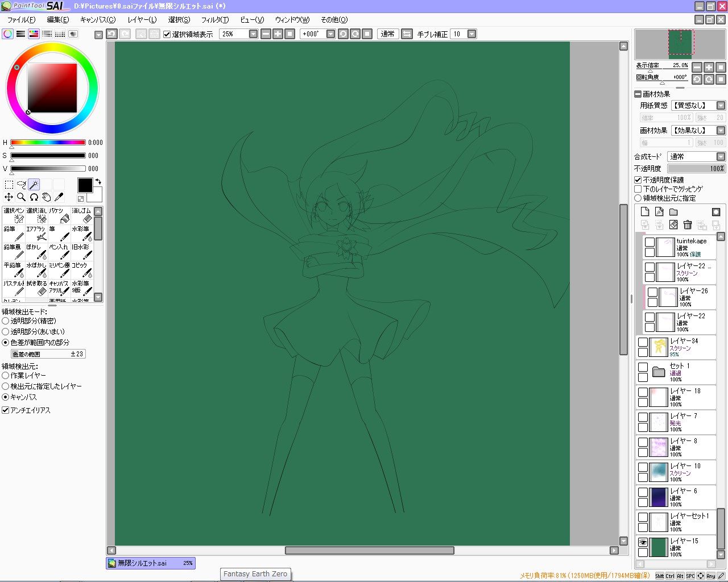This screenshot has height=582, width=728.
Task: Zoom out with toolbar minus button
Action: coord(266,34)
